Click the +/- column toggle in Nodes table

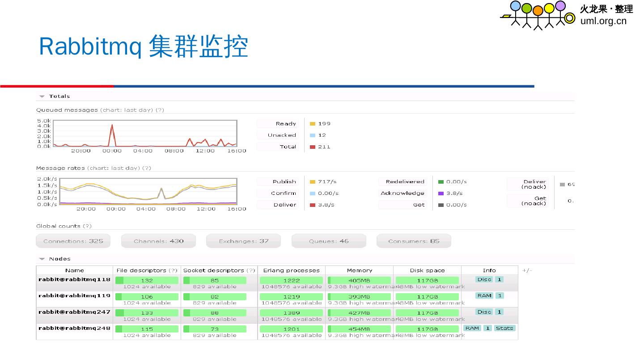click(527, 270)
